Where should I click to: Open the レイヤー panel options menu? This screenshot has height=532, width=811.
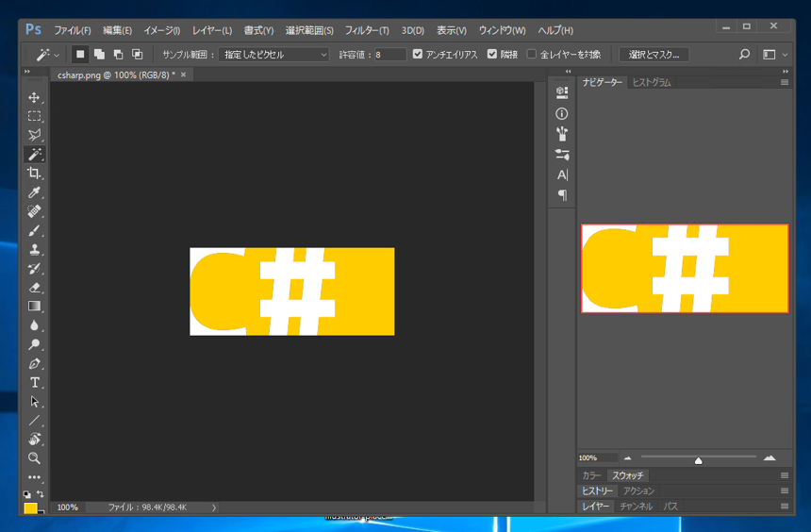click(x=785, y=507)
